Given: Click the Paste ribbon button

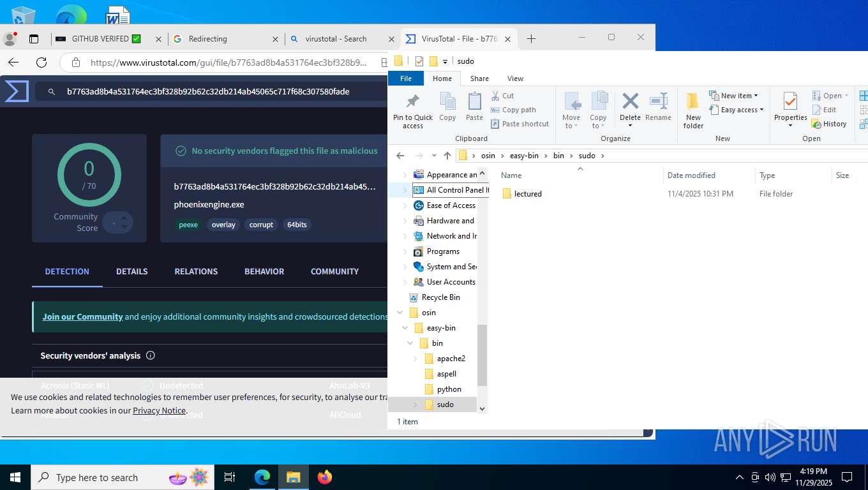Looking at the screenshot, I should 474,107.
